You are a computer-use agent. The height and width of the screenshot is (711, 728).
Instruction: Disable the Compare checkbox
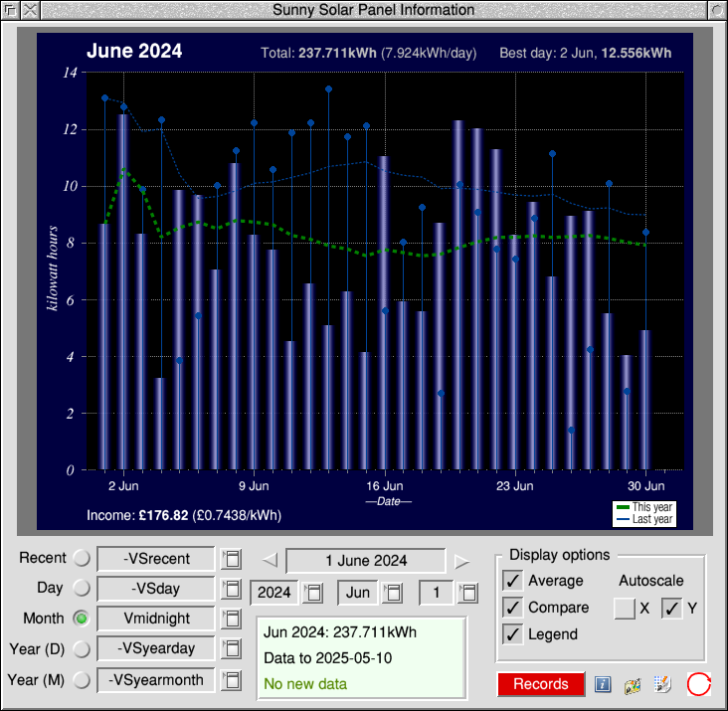pyautogui.click(x=513, y=608)
